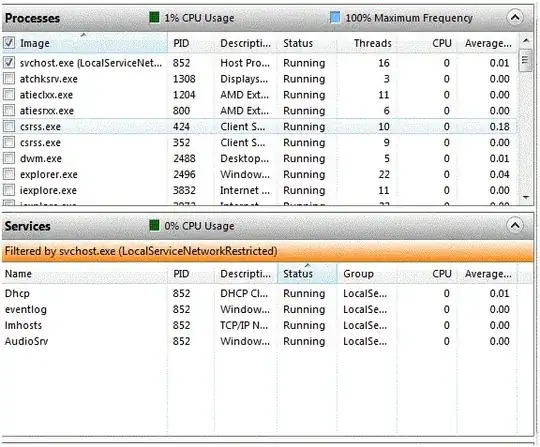This screenshot has height=447, width=540.
Task: Click the orange Filtered by svchost.exe banner
Action: [268, 251]
